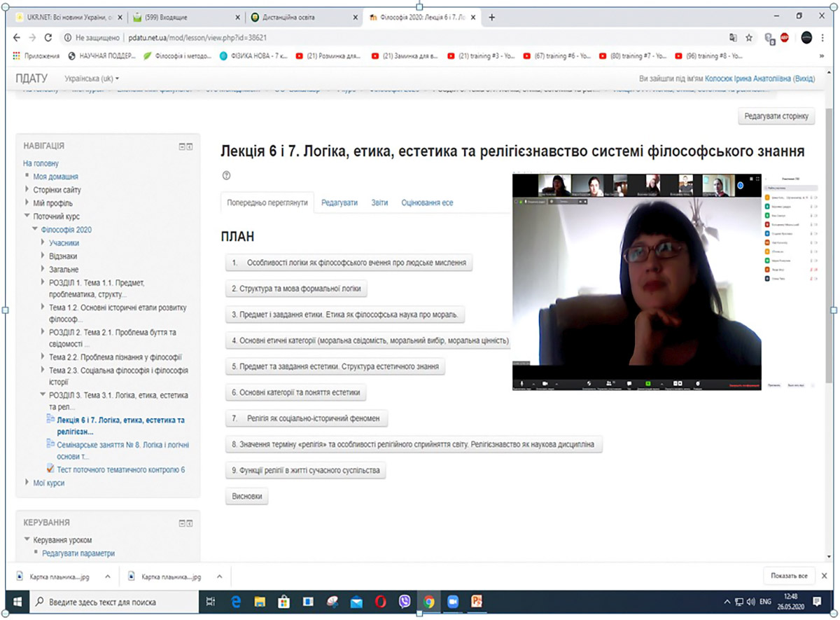Dock the Керування block to the side
The height and width of the screenshot is (620, 840).
[190, 523]
